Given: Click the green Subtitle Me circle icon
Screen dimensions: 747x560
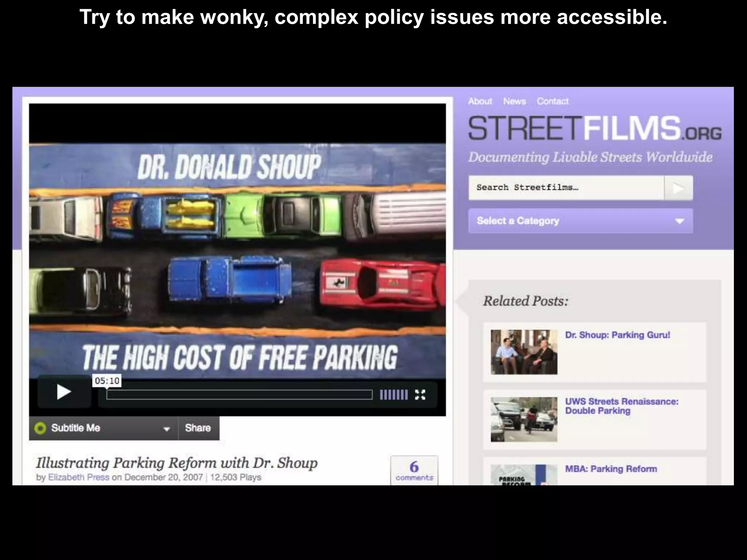Looking at the screenshot, I should 40,428.
